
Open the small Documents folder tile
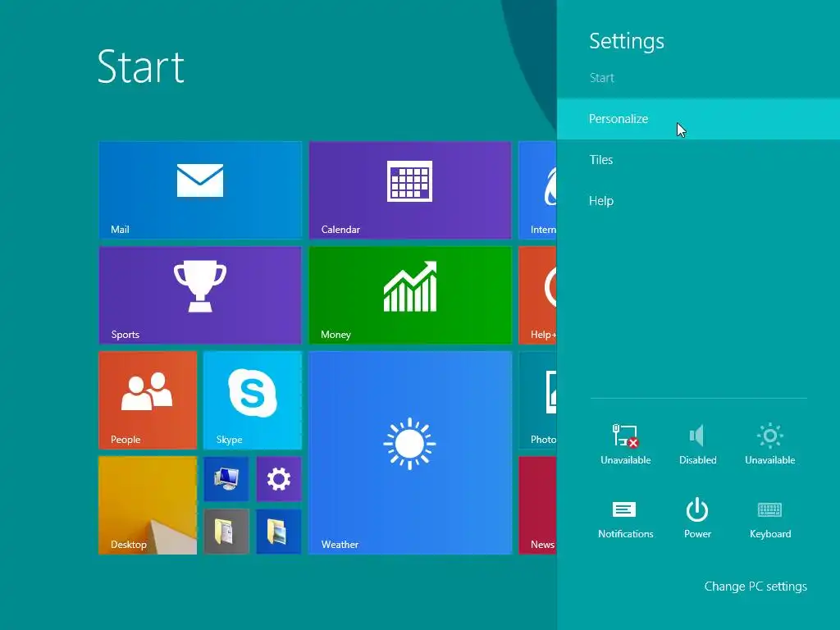click(x=226, y=532)
